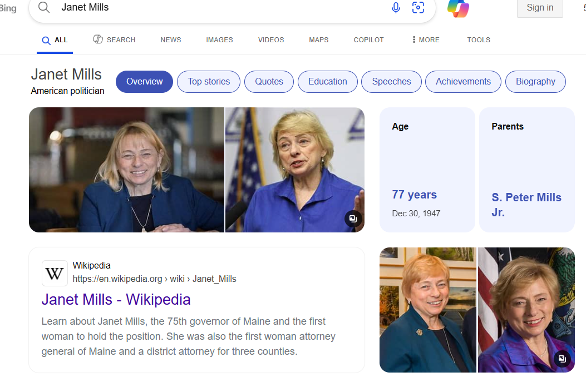The width and height of the screenshot is (586, 392).
Task: Select the ALL results tab
Action: [x=55, y=40]
